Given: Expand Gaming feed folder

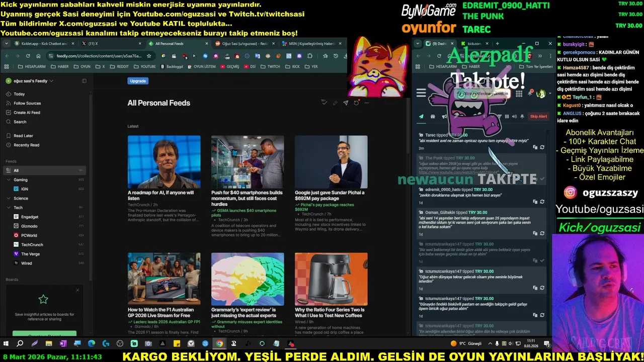Looking at the screenshot, I should click(9, 179).
